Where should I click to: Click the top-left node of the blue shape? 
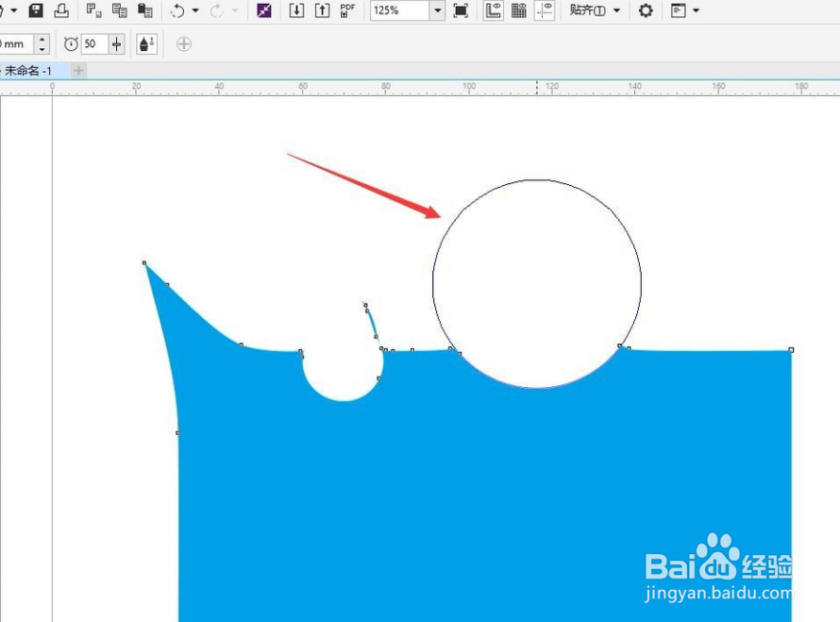pos(144,263)
